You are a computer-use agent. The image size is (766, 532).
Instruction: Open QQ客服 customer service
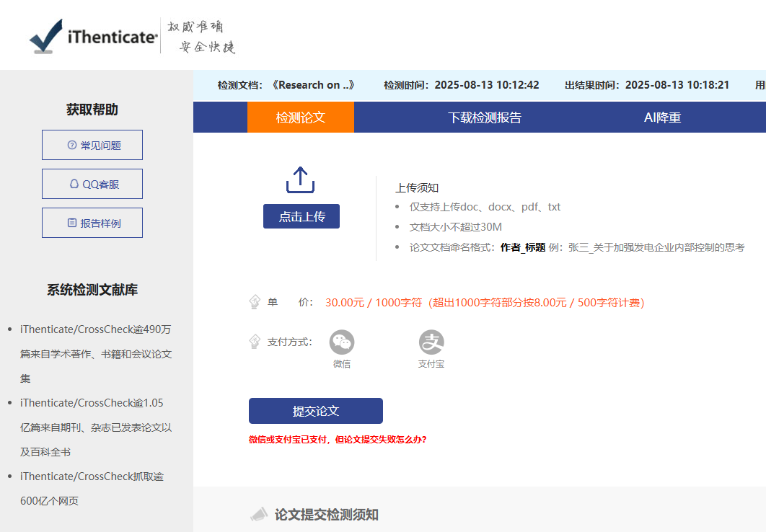click(x=92, y=184)
